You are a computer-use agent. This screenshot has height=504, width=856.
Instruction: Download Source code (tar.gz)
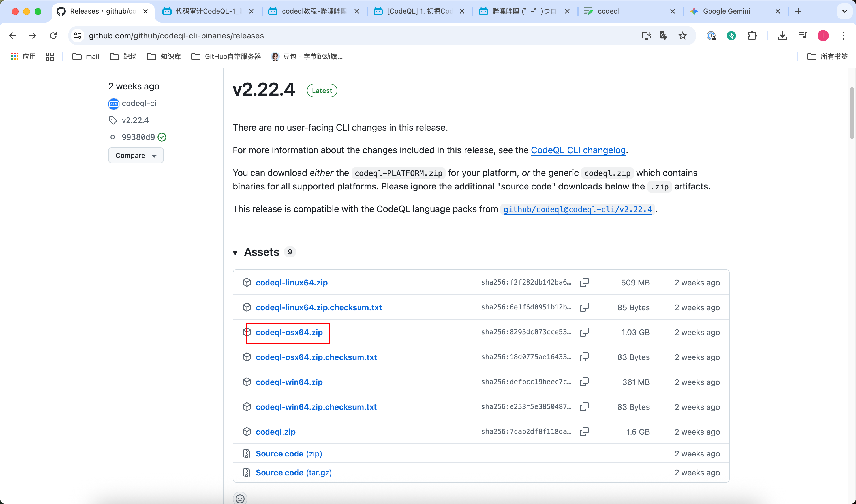(x=294, y=472)
